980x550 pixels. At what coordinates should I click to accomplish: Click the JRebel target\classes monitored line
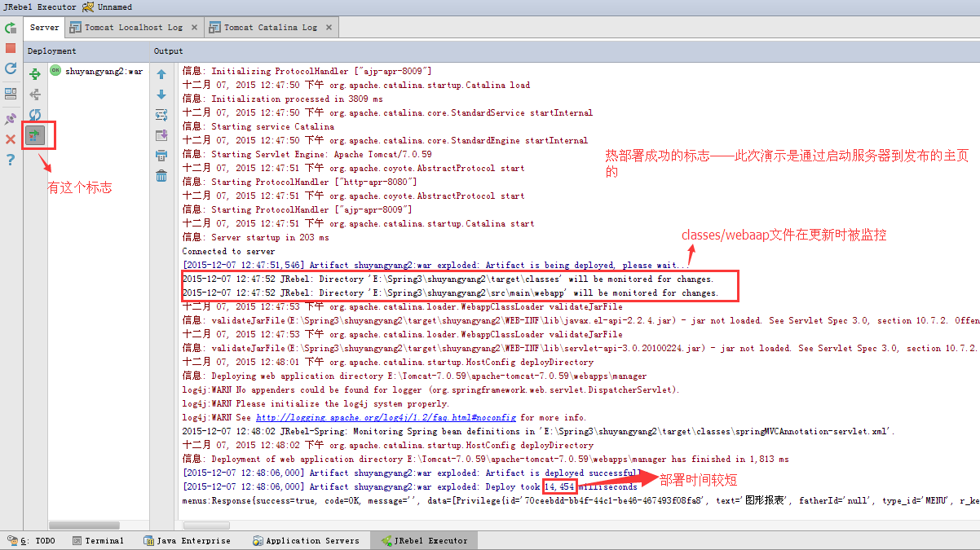coord(448,279)
